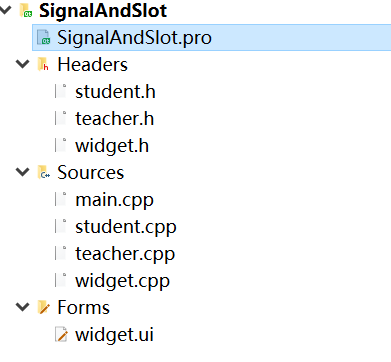Open student.cpp source file
The height and width of the screenshot is (362, 391).
click(x=126, y=227)
